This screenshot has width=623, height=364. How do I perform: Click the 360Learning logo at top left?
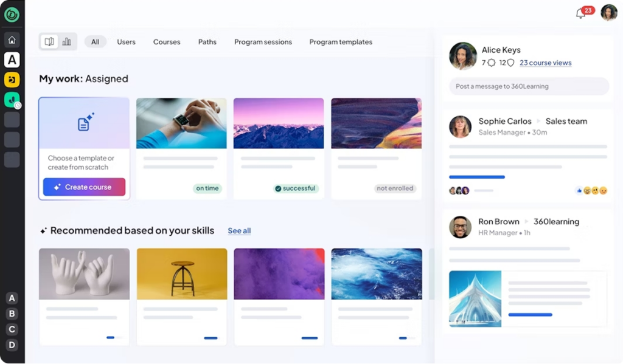point(12,15)
